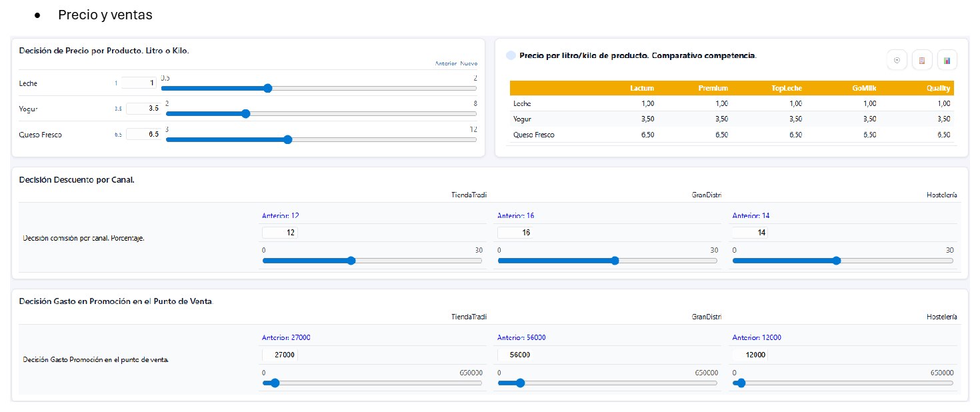This screenshot has height=412, width=980.
Task: Select the GranDistri commission input showing 16
Action: 515,233
